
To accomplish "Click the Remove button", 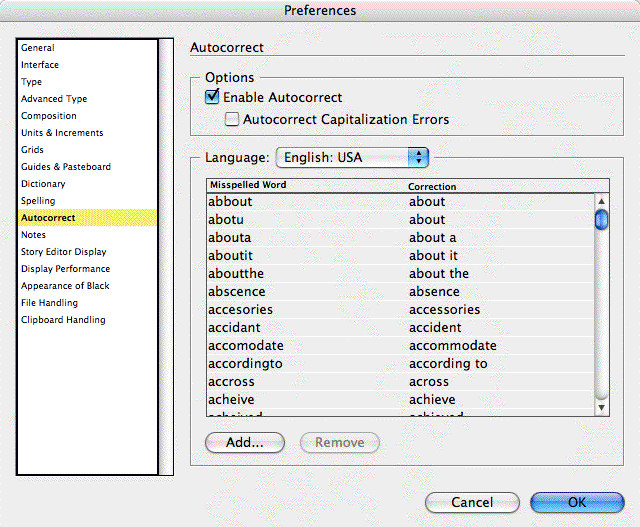I will 340,443.
